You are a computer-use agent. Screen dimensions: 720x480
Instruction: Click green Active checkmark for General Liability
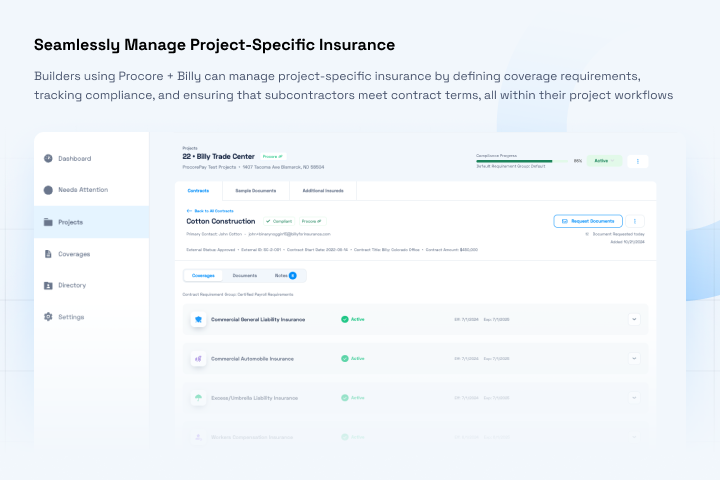tap(345, 319)
